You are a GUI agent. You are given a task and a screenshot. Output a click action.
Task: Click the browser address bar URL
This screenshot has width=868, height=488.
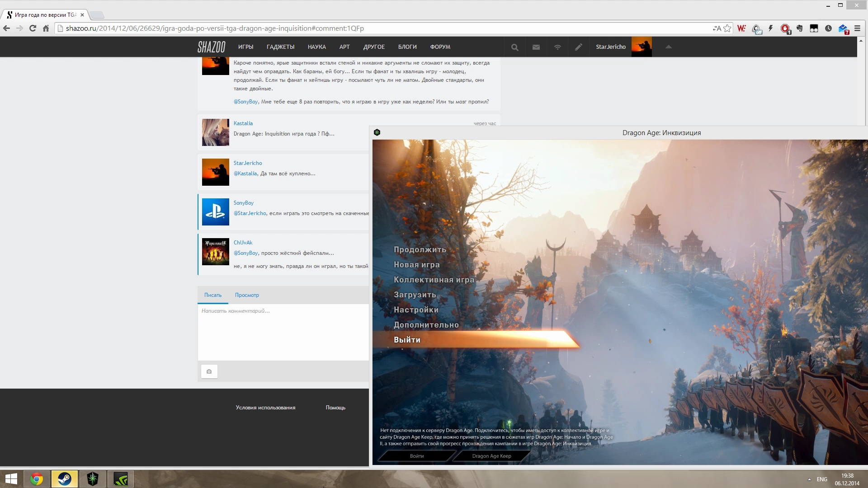[215, 28]
